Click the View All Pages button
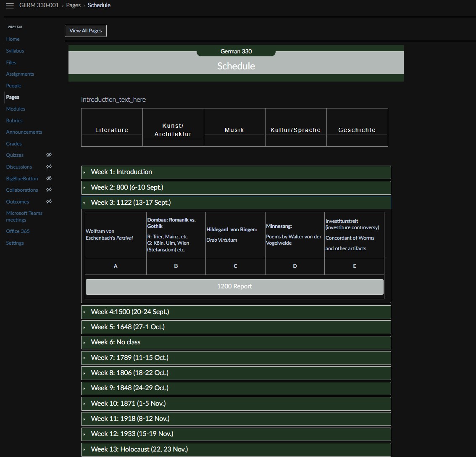 [x=86, y=31]
